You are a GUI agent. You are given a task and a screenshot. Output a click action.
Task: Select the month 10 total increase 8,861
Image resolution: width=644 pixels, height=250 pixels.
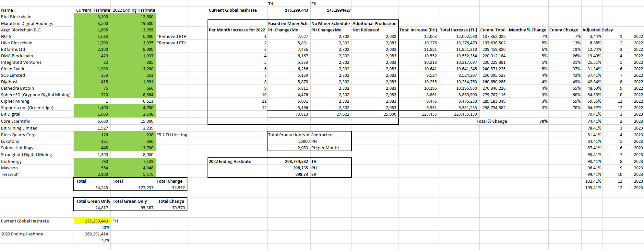point(431,95)
